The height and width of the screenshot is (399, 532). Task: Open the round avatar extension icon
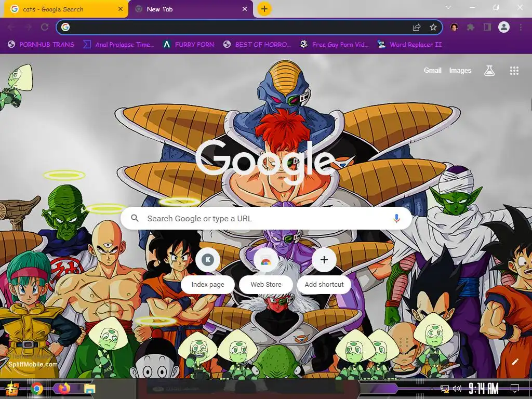454,27
